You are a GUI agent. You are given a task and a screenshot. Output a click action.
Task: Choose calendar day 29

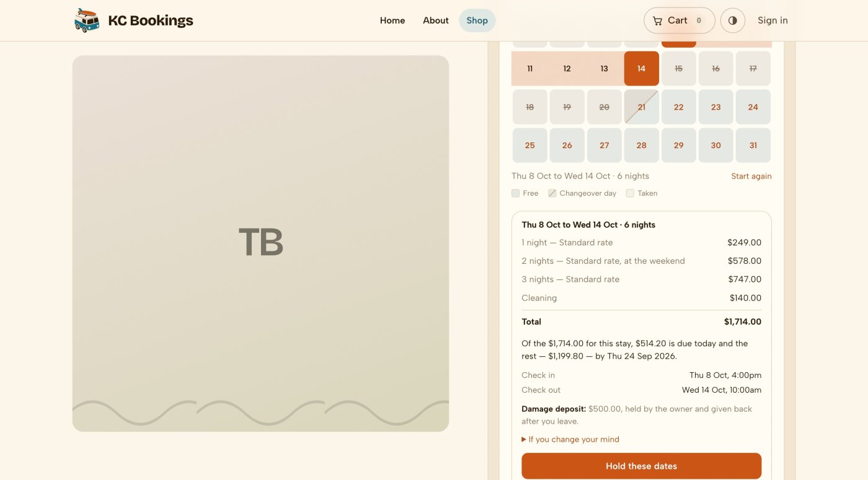pyautogui.click(x=678, y=145)
